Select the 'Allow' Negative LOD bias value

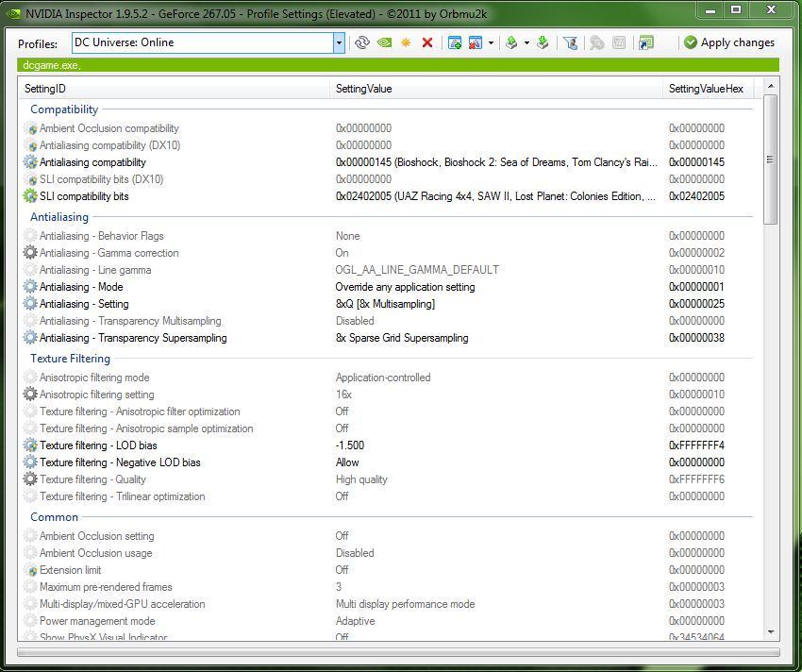347,462
